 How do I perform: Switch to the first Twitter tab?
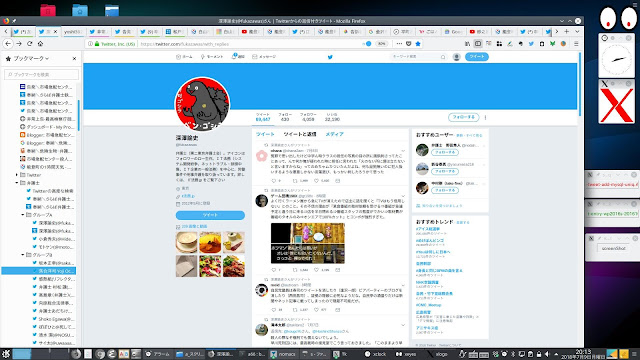[x=22, y=31]
